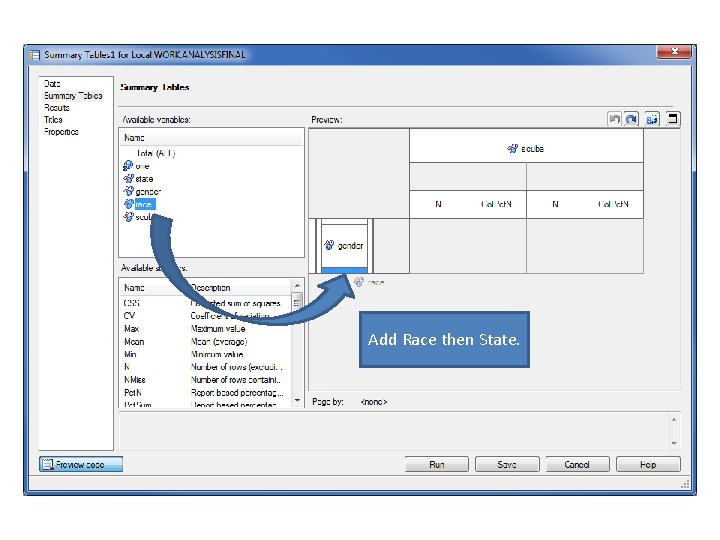
Task: Select the NMiss statistic row
Action: tap(205, 380)
